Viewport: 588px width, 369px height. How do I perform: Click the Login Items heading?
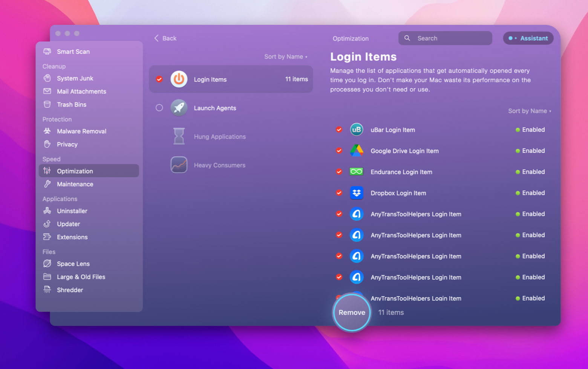pyautogui.click(x=363, y=56)
